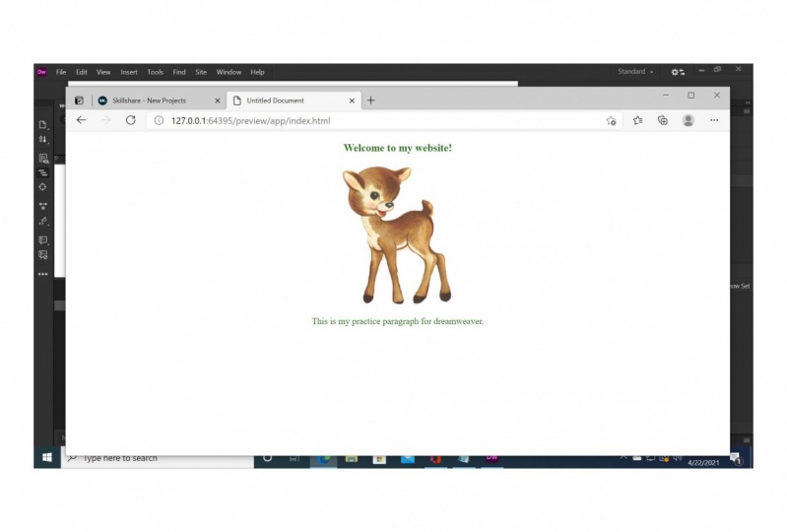
Task: Click the apply comment icon
Action: [43, 240]
